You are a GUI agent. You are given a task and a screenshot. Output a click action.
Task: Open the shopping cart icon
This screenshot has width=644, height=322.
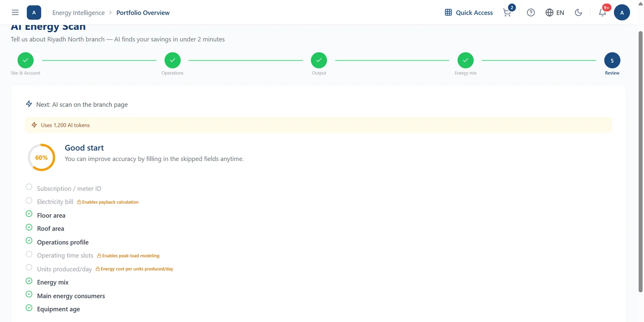[507, 12]
